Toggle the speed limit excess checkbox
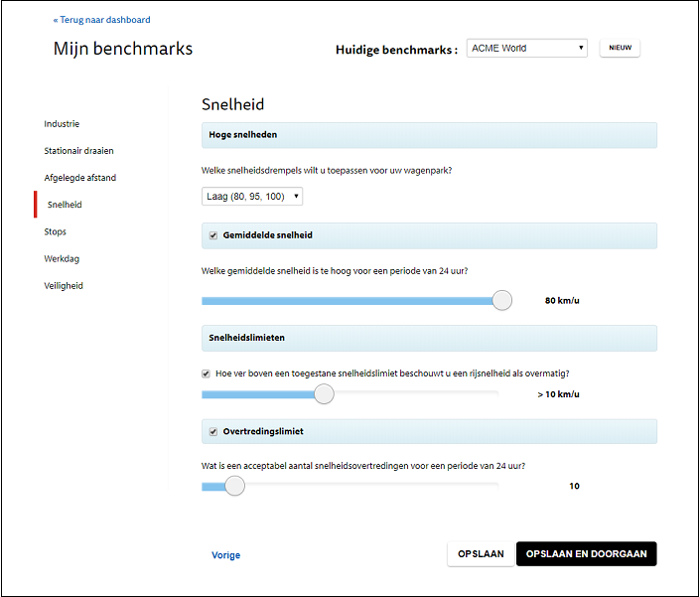Image resolution: width=700 pixels, height=597 pixels. click(206, 373)
